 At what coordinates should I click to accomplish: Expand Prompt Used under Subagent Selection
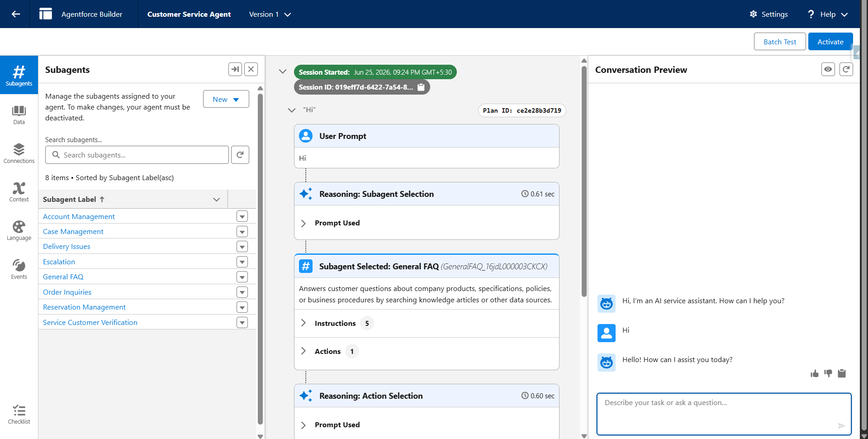click(304, 223)
